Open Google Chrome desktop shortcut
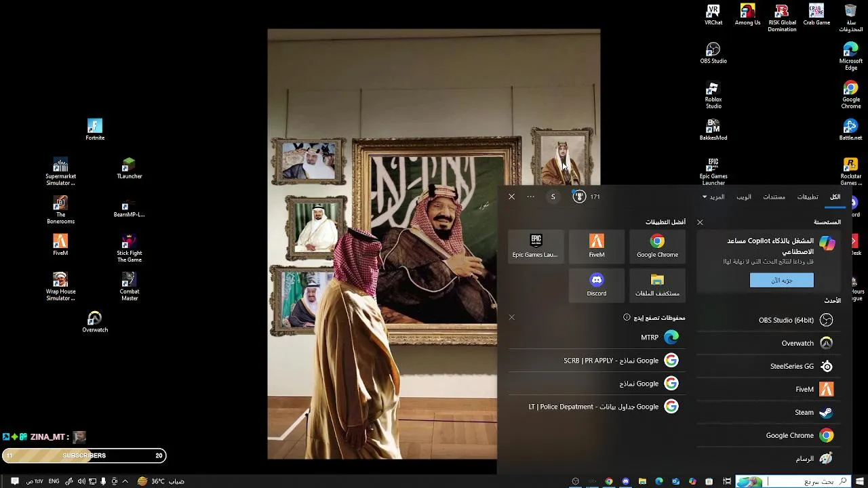 tap(850, 96)
